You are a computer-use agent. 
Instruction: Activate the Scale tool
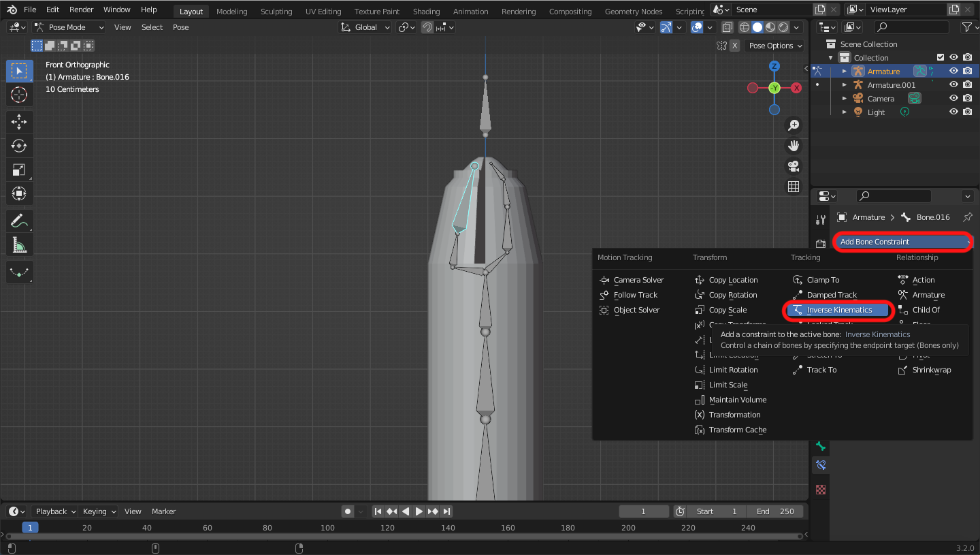click(x=20, y=170)
